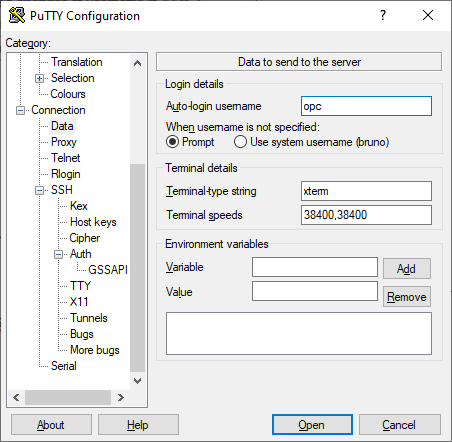Close the PuTTY Configuration dialog

428,15
